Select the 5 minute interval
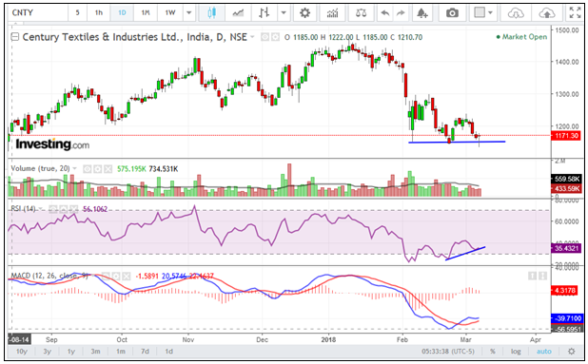 77,12
